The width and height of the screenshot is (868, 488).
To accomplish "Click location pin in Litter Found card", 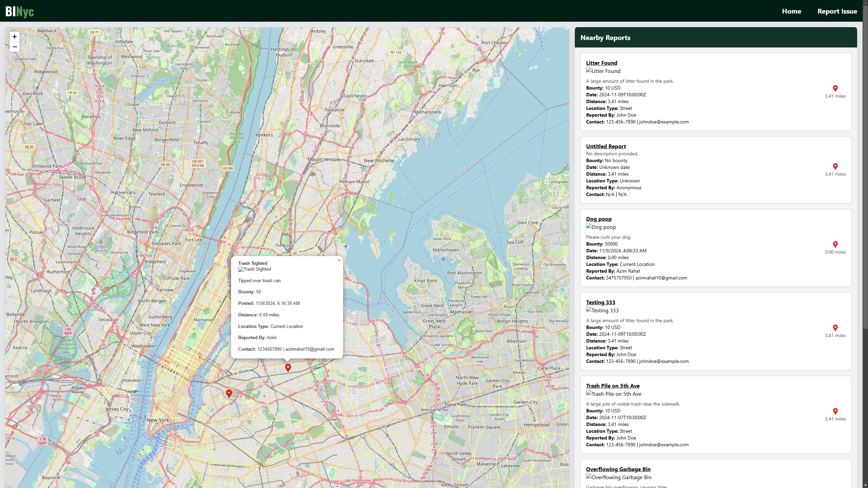I will pyautogui.click(x=835, y=89).
